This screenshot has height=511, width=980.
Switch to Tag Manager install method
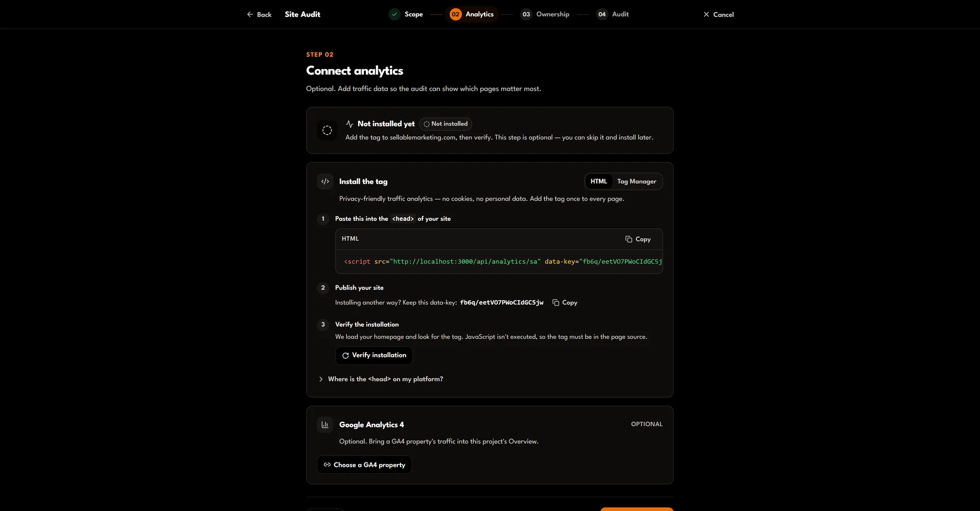pos(637,181)
